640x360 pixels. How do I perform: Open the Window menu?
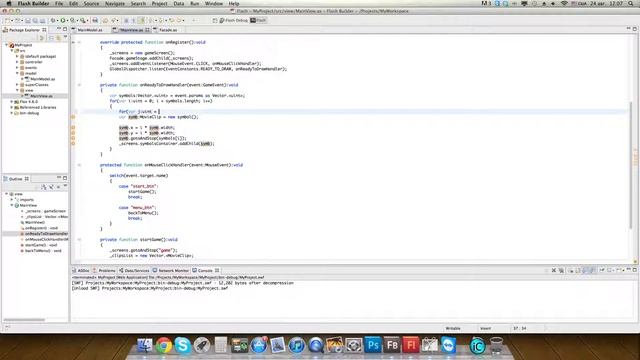click(x=214, y=4)
